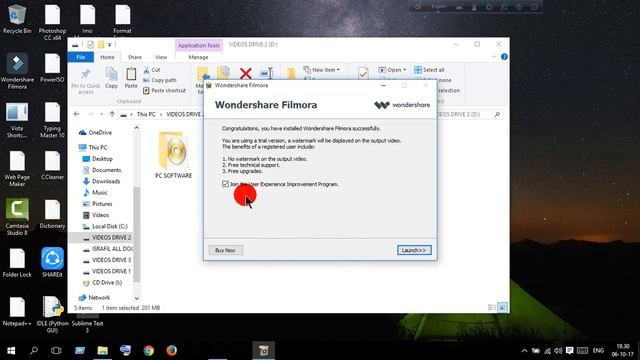This screenshot has height=360, width=640.
Task: Select the Photoshop CC x64 desktop icon
Action: click(52, 22)
